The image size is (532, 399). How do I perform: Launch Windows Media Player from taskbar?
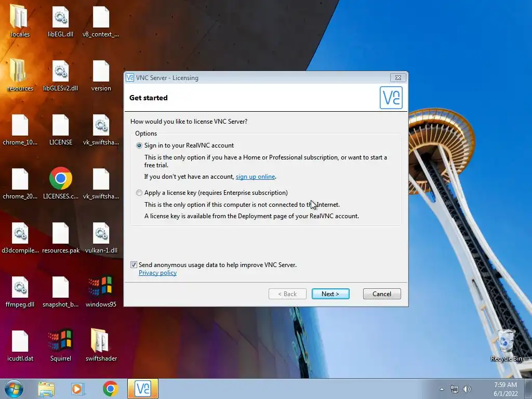(x=78, y=389)
